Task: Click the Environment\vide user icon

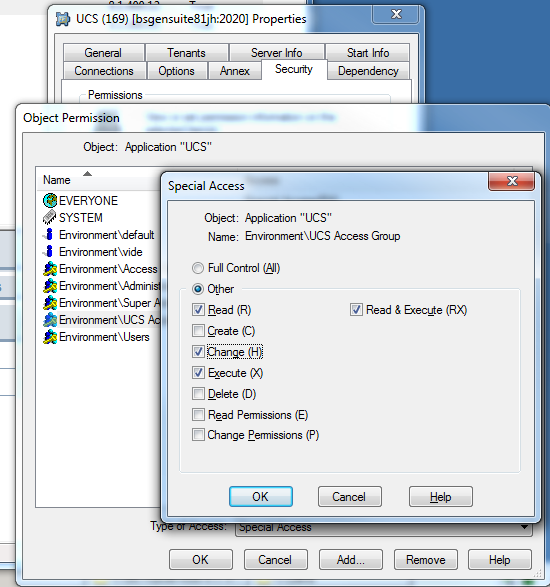Action: (x=49, y=252)
